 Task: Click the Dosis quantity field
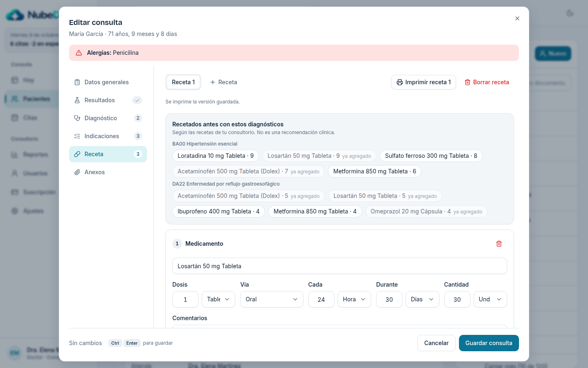pyautogui.click(x=185, y=299)
